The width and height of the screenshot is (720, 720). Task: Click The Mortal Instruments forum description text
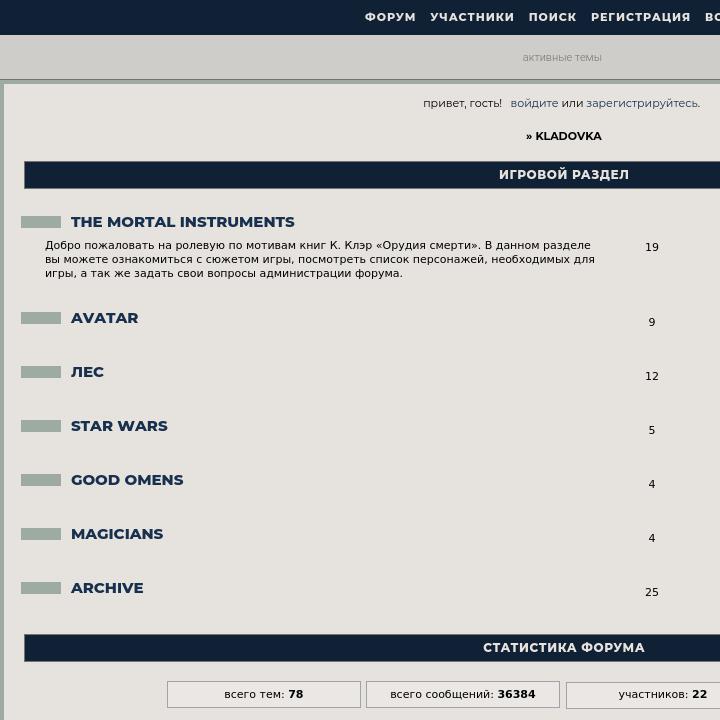coord(320,259)
